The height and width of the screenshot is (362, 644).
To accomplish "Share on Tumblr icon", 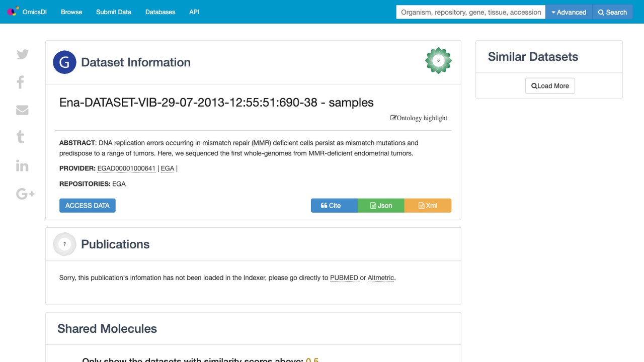I will click(21, 137).
